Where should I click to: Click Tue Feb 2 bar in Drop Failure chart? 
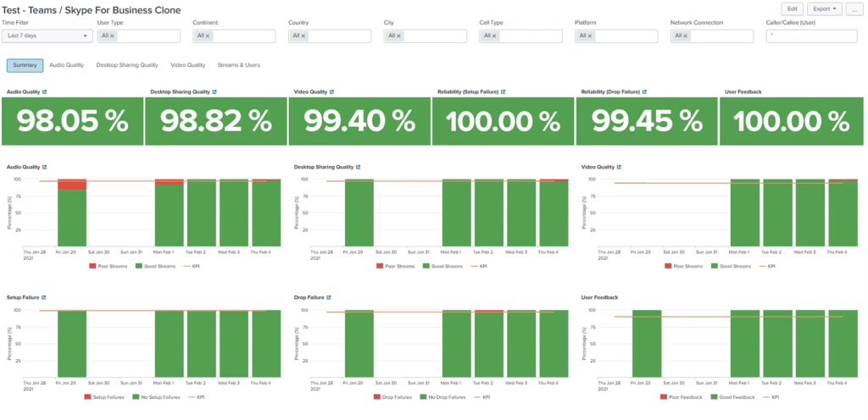pos(489,344)
